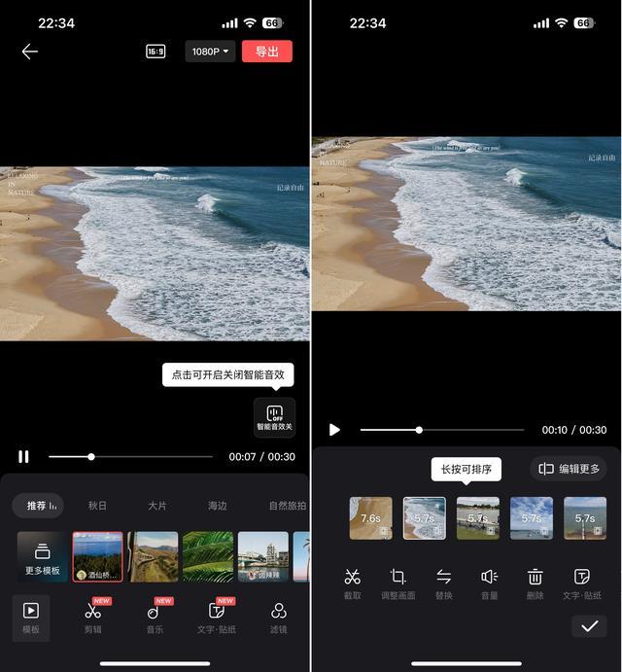Viewport: 622px width, 672px height.
Task: Delete clip with the 删除 trash icon
Action: (535, 577)
